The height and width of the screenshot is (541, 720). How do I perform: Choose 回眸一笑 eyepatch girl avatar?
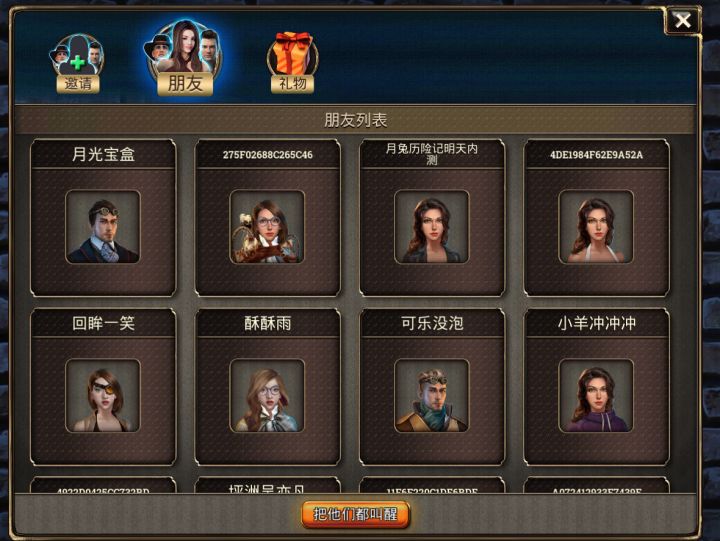pos(103,396)
